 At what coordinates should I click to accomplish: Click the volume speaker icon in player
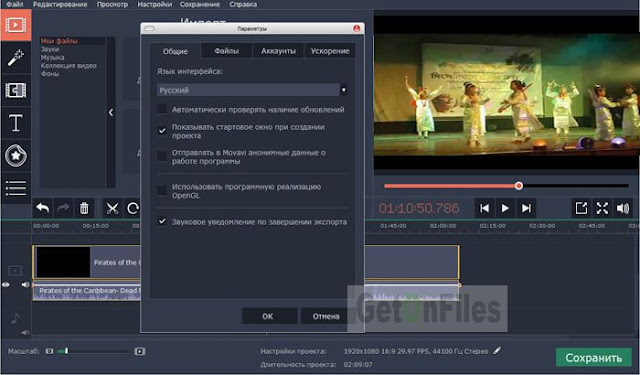coord(623,209)
